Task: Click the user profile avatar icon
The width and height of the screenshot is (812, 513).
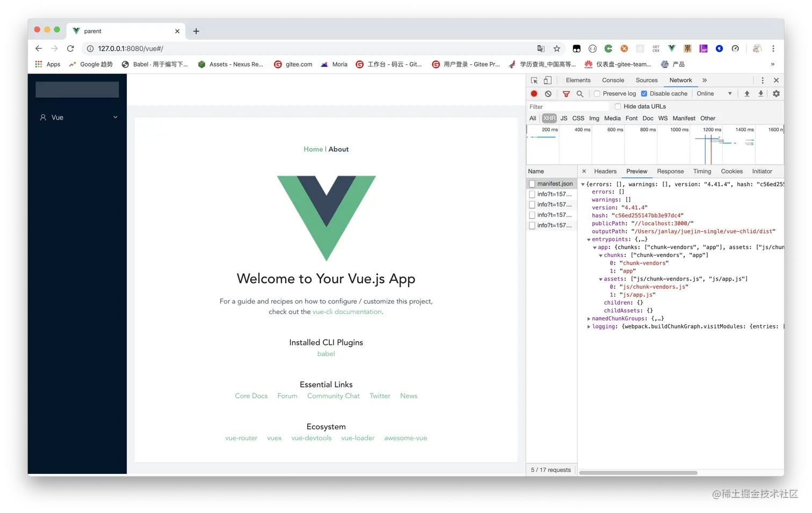Action: 757,49
